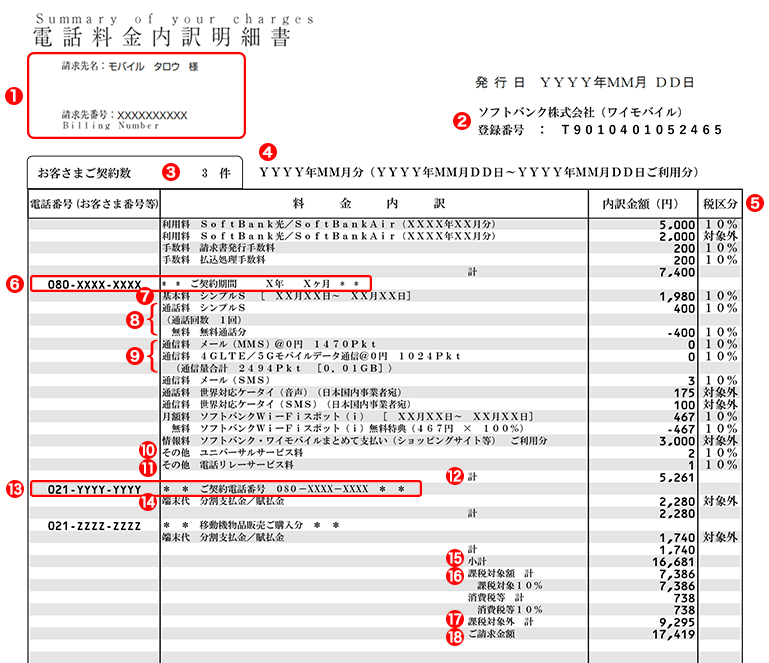769x663 pixels.
Task: Select the 'Summary of your charges' heading
Action: (x=175, y=19)
